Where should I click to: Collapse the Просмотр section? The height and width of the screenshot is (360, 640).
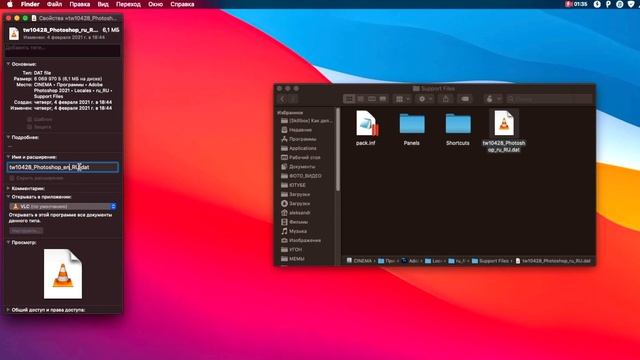(x=8, y=242)
